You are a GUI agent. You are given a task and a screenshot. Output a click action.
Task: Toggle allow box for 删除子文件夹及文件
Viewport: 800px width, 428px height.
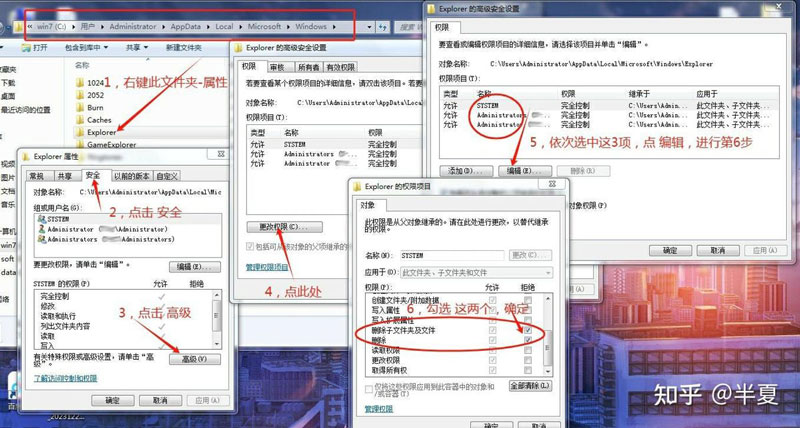tap(492, 331)
